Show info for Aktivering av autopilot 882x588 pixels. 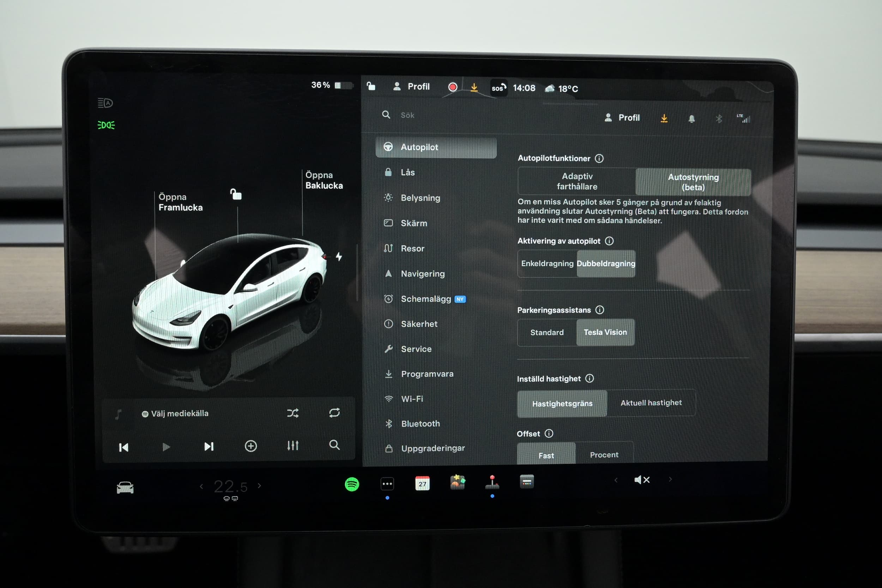point(609,241)
